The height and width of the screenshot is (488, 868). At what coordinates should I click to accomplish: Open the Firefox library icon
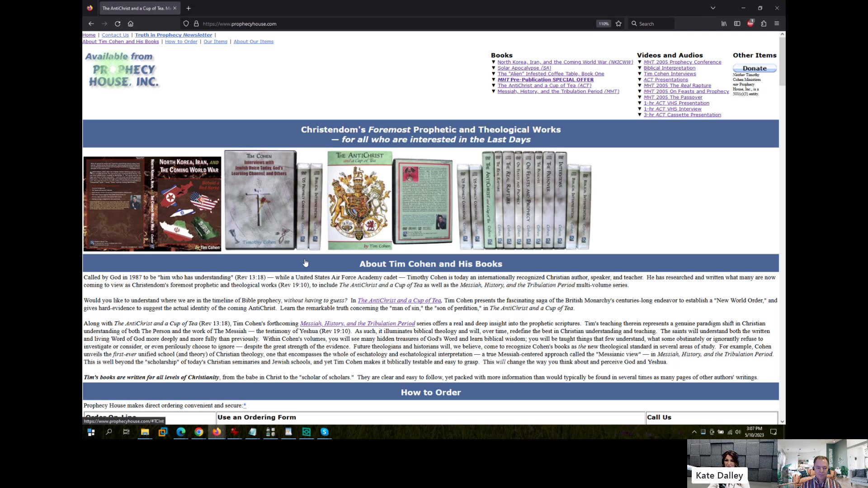click(724, 23)
